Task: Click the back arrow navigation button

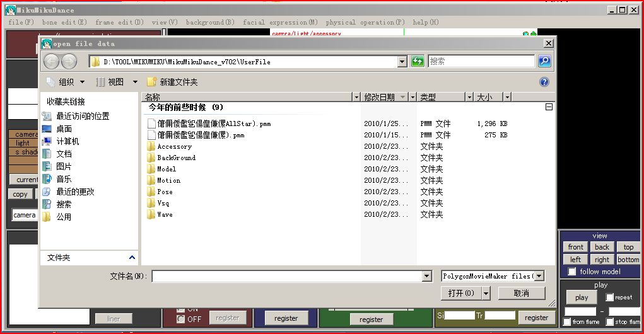Action: (51, 62)
